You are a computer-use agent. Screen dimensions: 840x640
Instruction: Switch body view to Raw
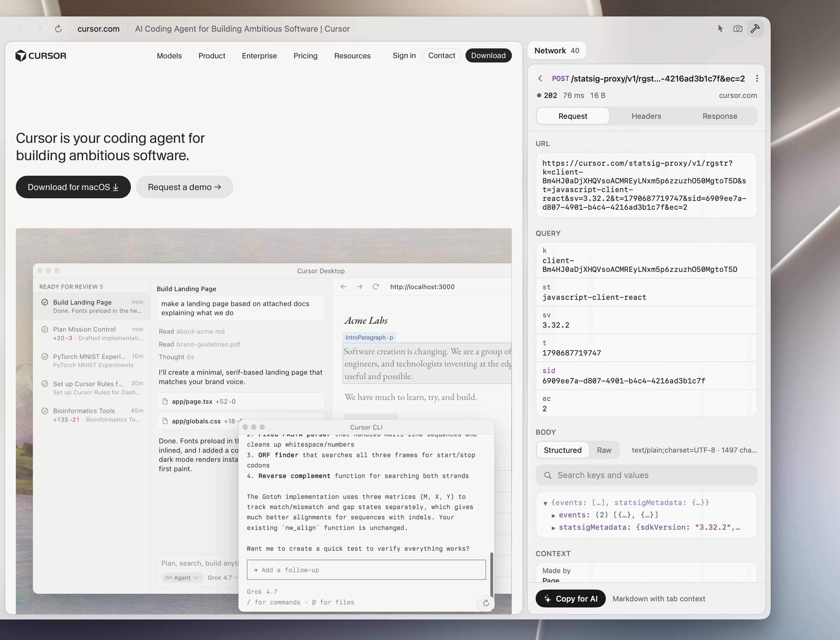click(604, 450)
